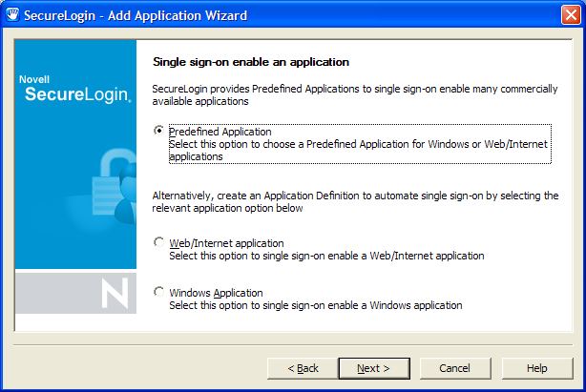Open Help for this wizard

[x=536, y=368]
